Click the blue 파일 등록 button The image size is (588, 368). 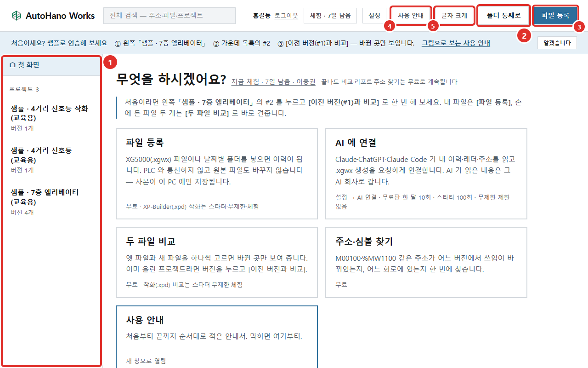coord(555,16)
